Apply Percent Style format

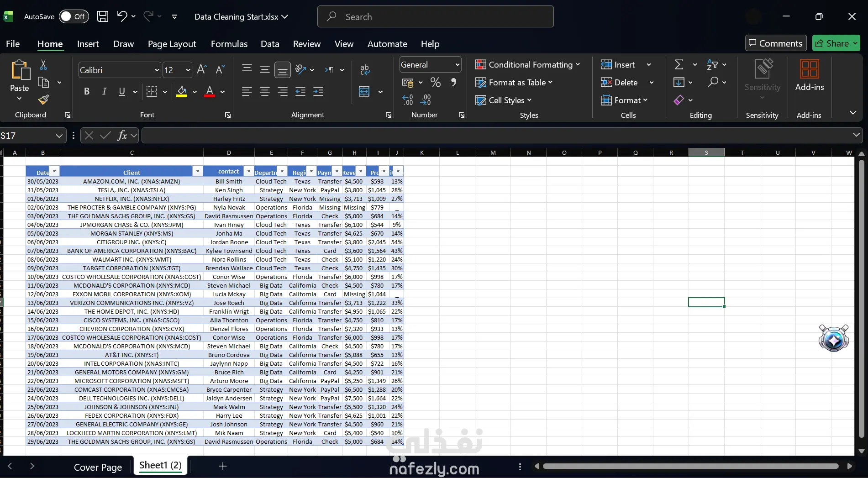pos(436,82)
